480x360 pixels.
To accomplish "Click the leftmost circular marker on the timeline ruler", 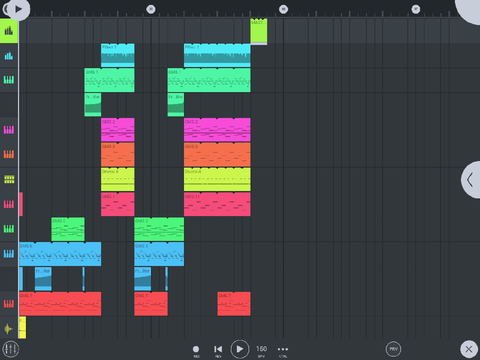I will point(151,9).
